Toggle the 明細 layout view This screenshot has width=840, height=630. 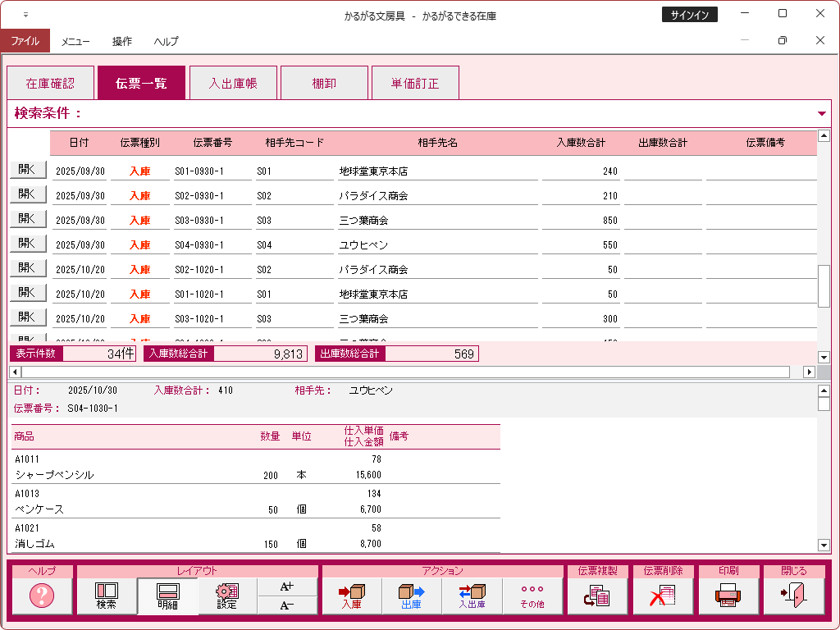point(167,596)
